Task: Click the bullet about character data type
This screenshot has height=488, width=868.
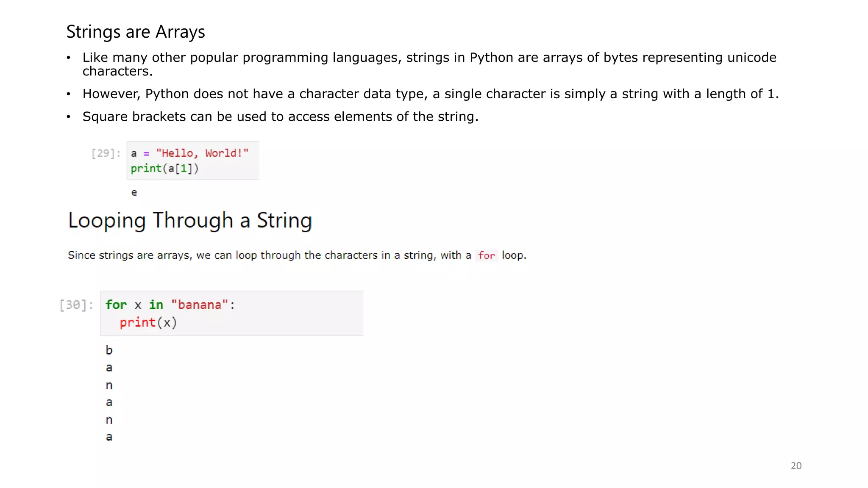Action: pos(431,94)
